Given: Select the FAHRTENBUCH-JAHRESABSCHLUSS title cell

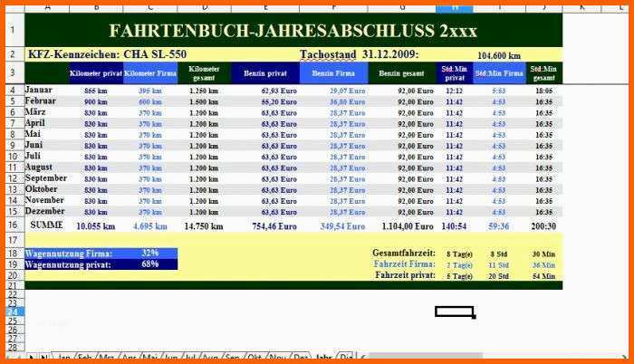Looking at the screenshot, I should 293,31.
